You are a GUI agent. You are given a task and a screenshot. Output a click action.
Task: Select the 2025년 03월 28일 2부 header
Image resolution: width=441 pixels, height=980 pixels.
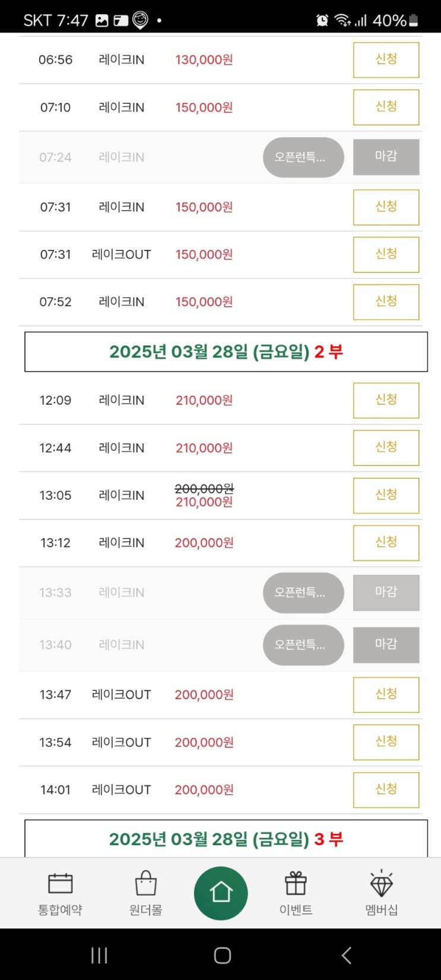pyautogui.click(x=226, y=352)
